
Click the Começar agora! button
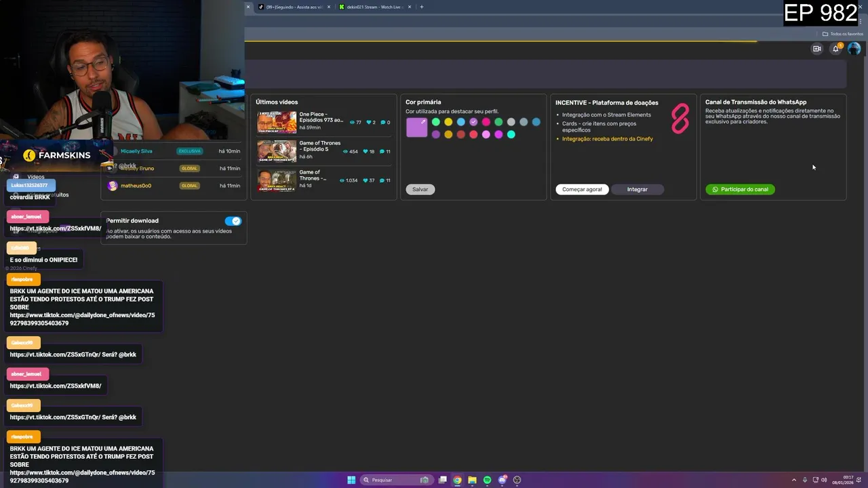[582, 189]
